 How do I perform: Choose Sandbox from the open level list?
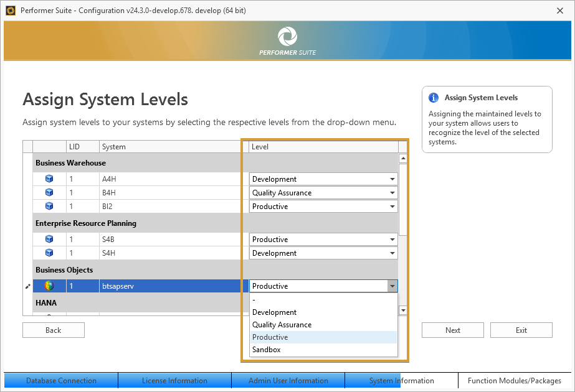coord(267,350)
